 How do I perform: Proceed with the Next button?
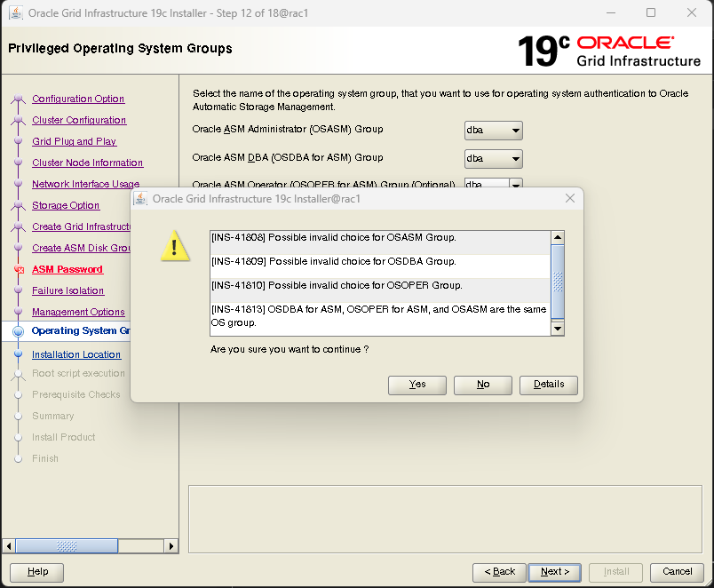555,572
